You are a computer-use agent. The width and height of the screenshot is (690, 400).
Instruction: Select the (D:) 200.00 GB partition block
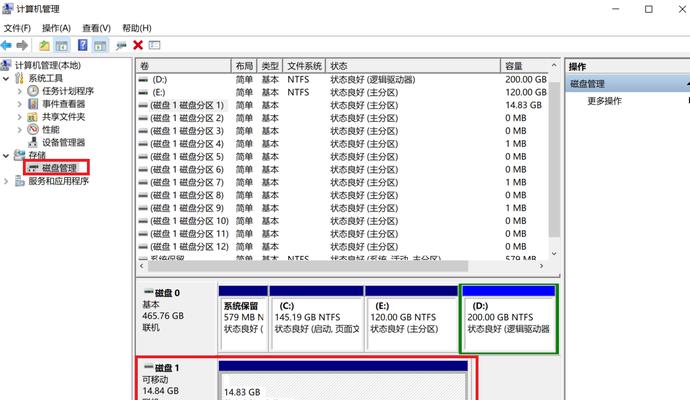[x=509, y=319]
